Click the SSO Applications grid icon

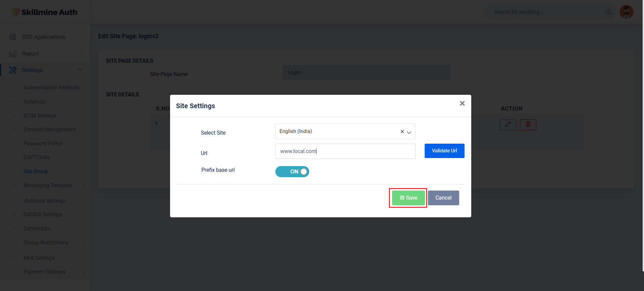click(13, 37)
